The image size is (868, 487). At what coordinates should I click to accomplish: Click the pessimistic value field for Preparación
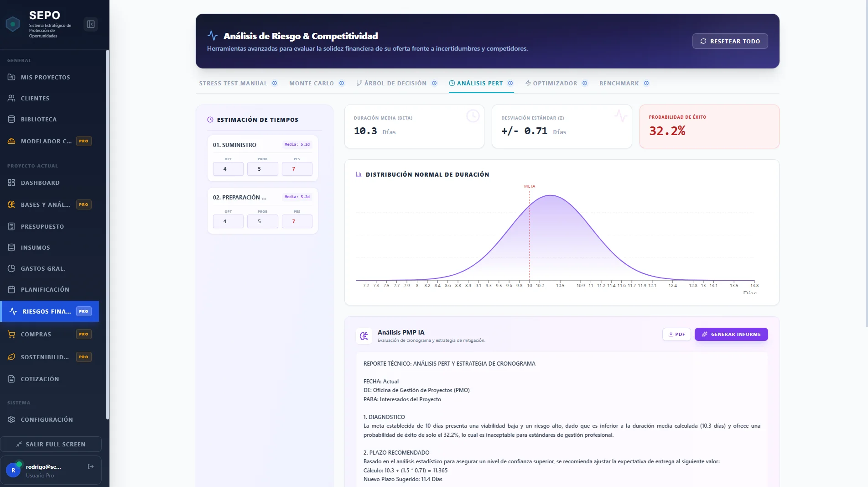pyautogui.click(x=297, y=221)
